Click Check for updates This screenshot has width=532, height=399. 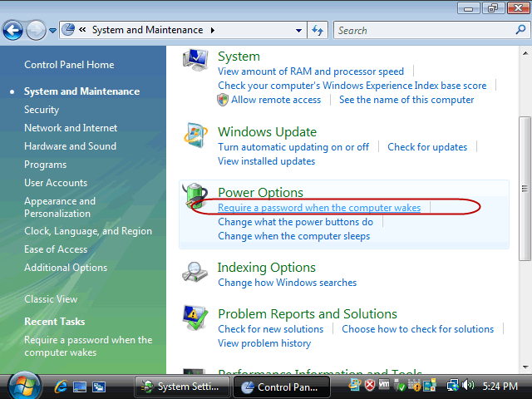(x=427, y=147)
